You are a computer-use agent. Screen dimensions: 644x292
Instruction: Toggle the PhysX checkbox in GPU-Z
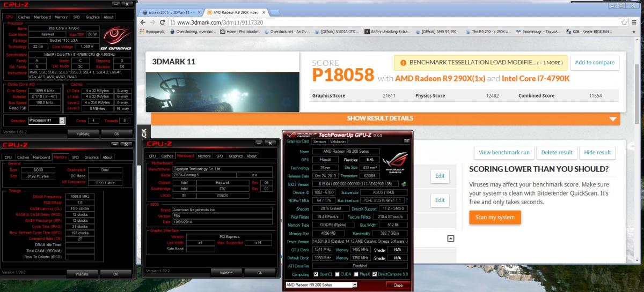tap(357, 274)
